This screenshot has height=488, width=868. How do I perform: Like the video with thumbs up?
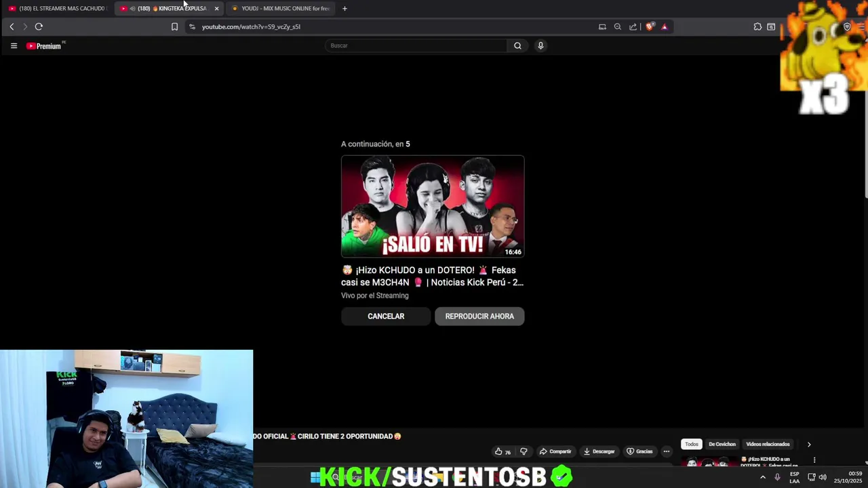502,451
